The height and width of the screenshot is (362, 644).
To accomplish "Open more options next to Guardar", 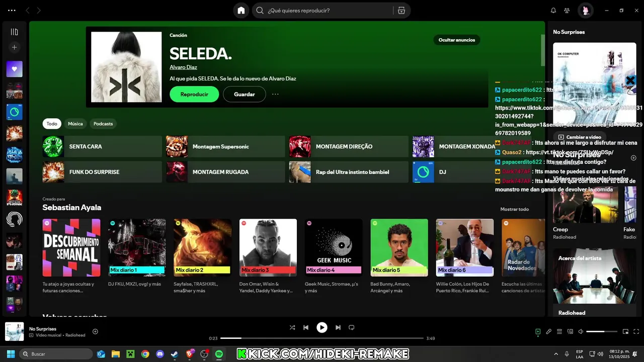I will (275, 94).
